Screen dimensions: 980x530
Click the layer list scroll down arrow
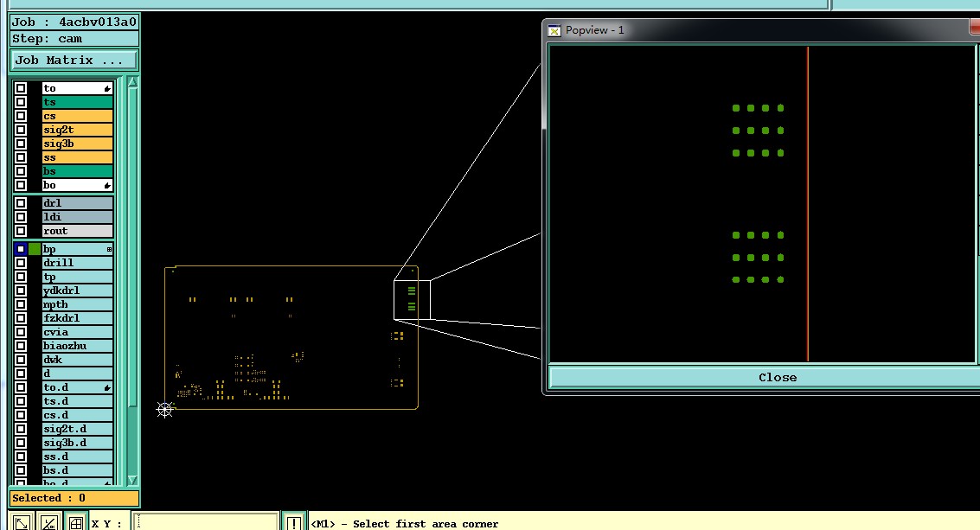tap(132, 480)
